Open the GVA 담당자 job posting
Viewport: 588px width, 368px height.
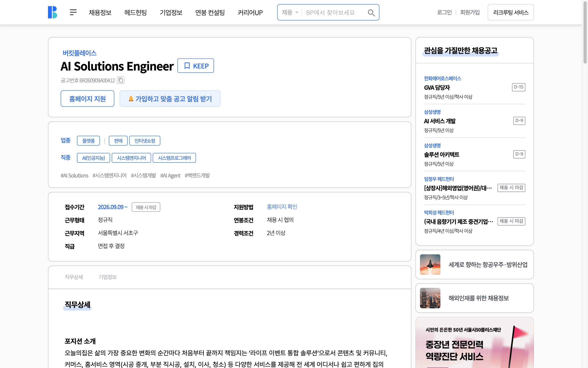coord(437,88)
